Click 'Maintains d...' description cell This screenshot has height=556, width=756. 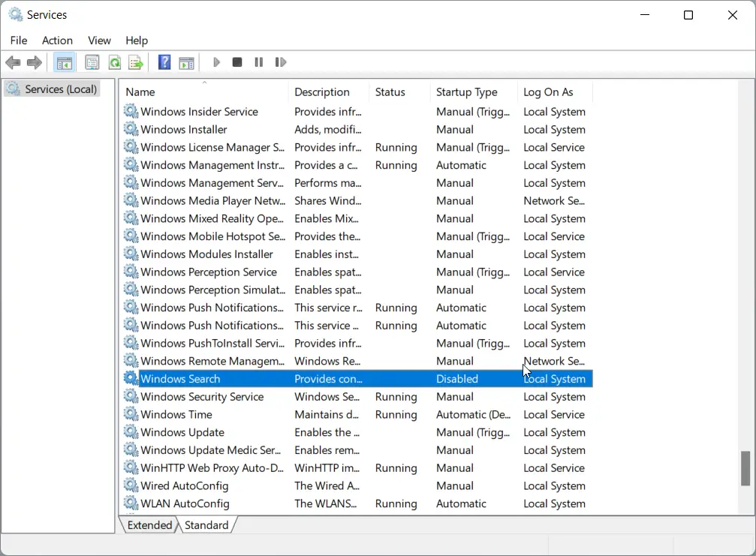(x=327, y=414)
